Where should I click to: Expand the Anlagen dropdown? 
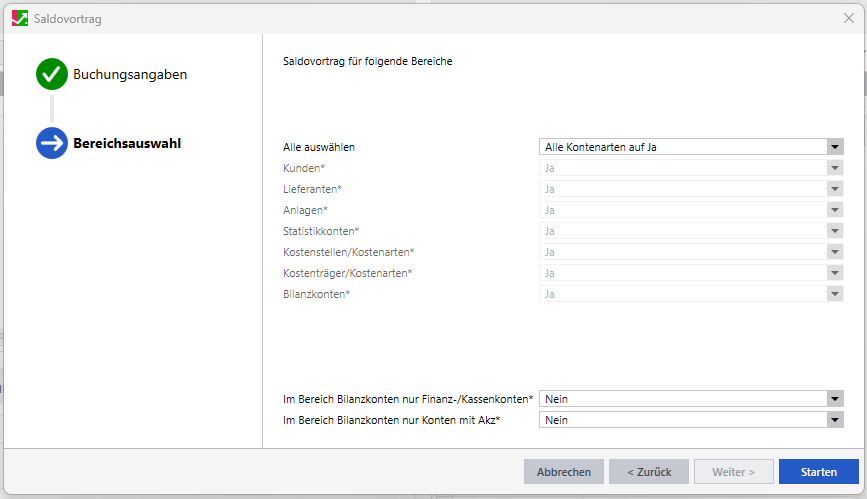tap(835, 210)
